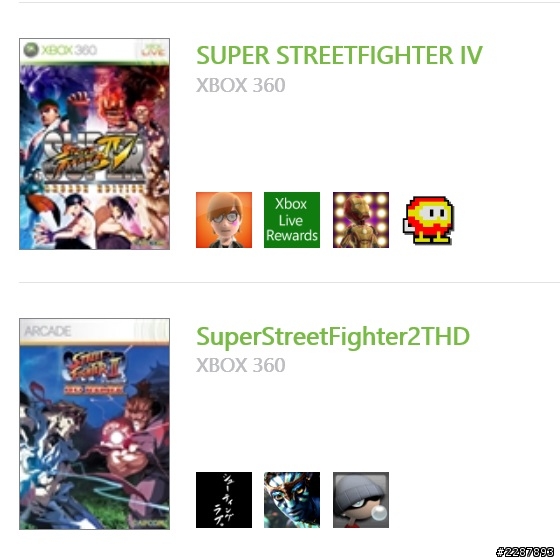Open the Street Fighter II HD box art

click(94, 424)
